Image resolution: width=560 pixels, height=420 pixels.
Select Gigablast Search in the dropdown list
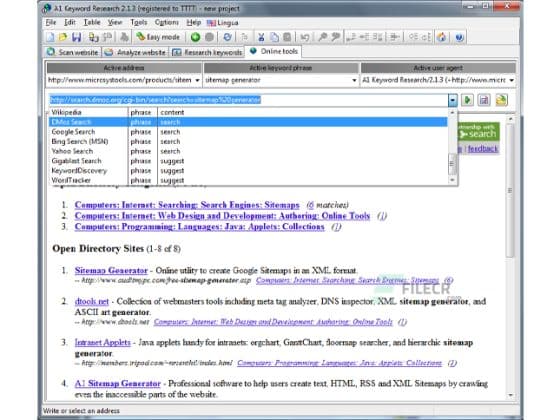[248, 161]
